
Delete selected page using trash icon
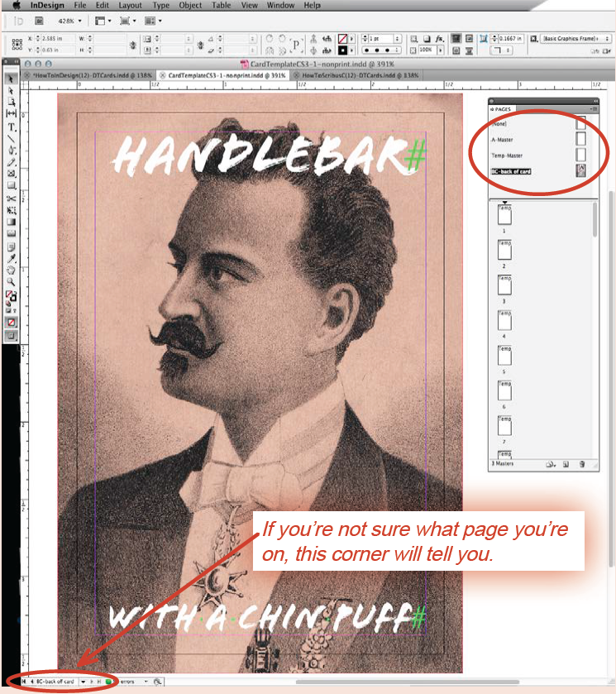point(581,464)
